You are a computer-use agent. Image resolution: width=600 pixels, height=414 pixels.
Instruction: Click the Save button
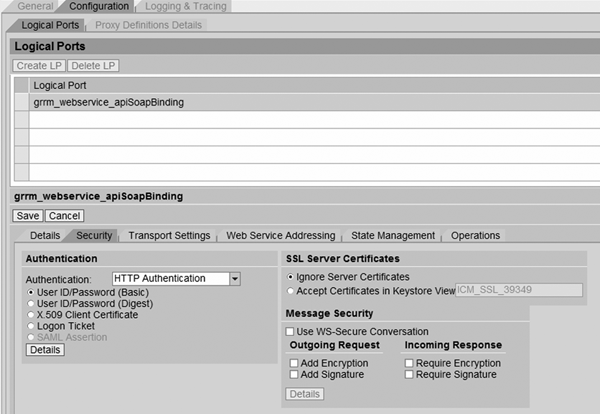tap(28, 215)
